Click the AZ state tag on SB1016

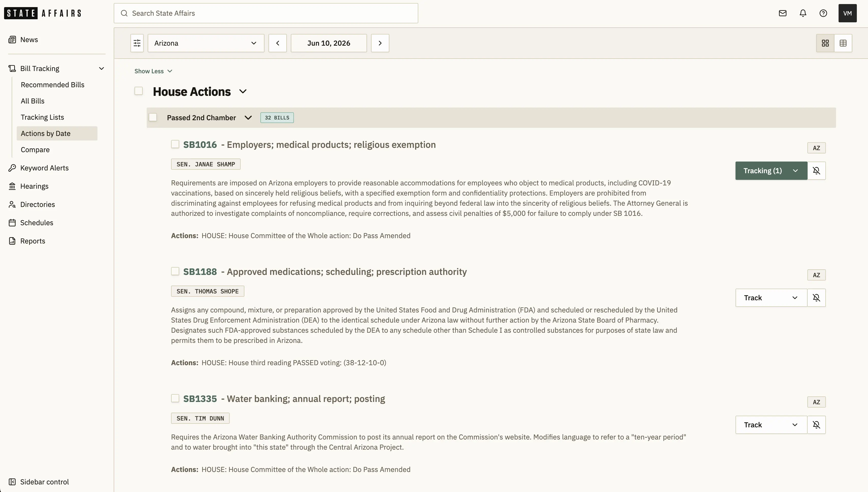[816, 148]
